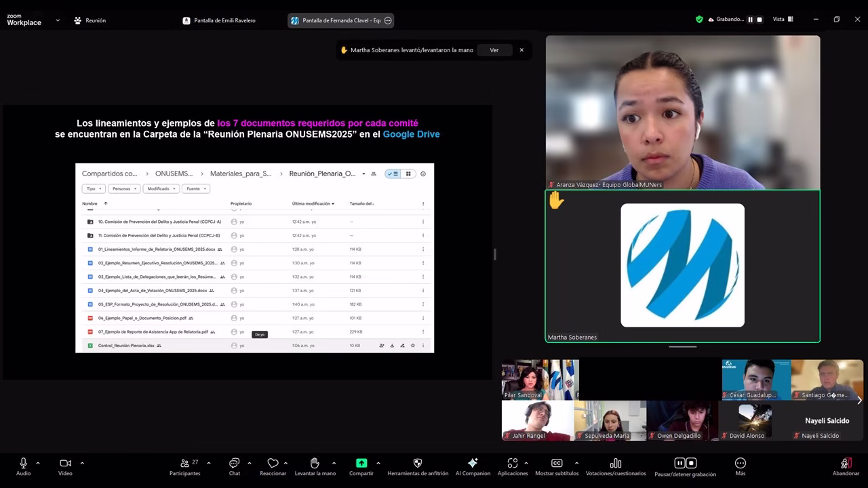Click Ver on raised hand notification

494,50
